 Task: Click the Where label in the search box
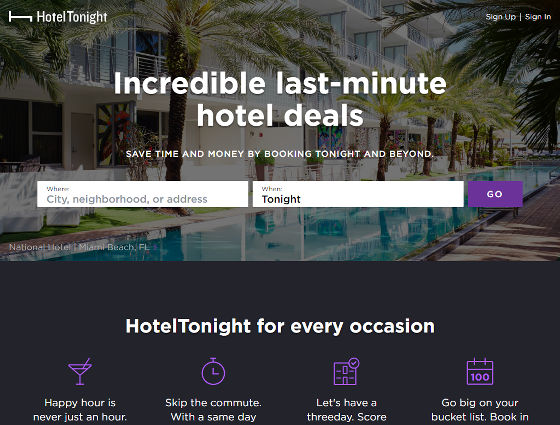58,189
